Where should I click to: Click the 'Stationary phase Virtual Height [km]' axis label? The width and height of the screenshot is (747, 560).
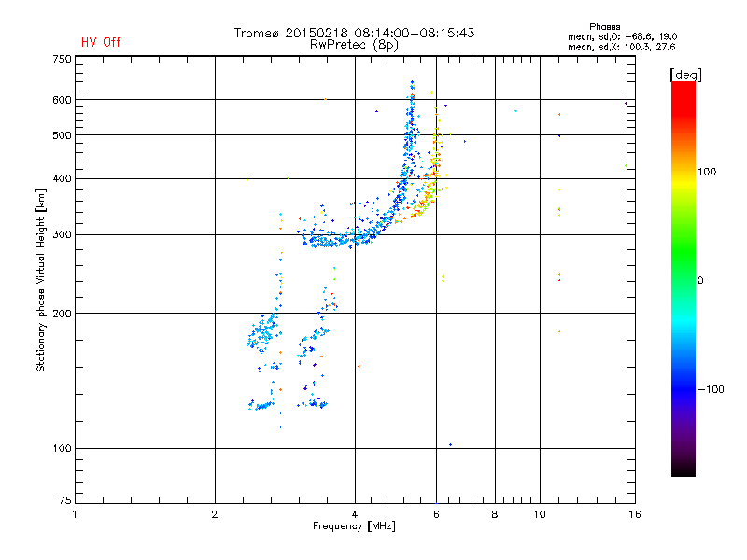coord(40,280)
